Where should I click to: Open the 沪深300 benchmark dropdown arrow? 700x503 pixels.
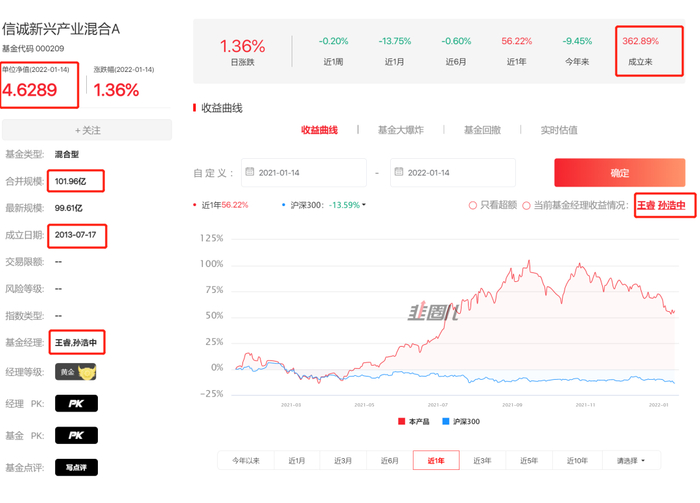pyautogui.click(x=364, y=205)
